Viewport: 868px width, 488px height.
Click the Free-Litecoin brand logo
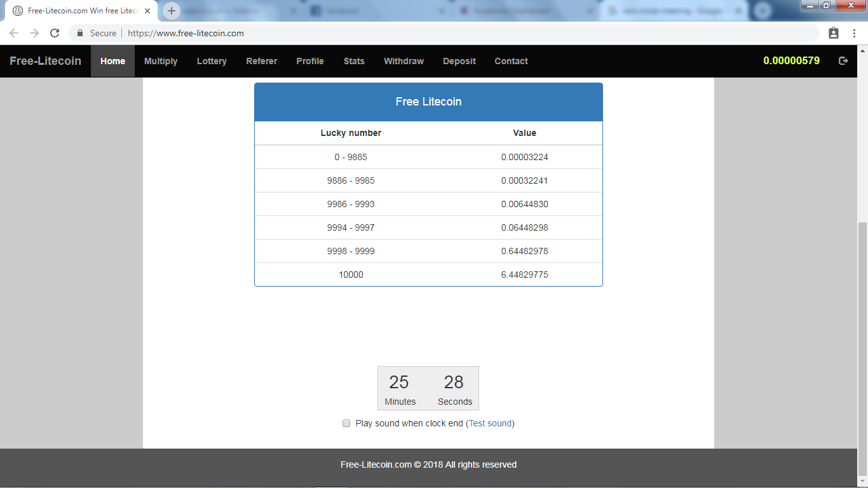[x=46, y=61]
